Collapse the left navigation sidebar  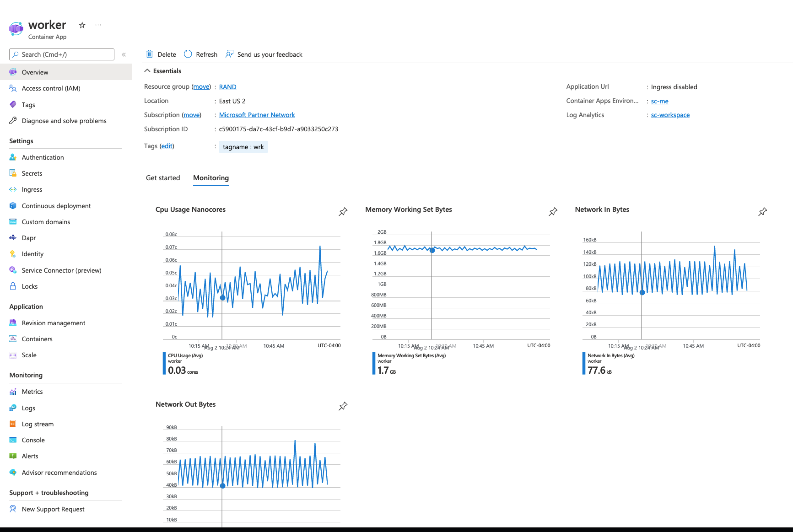coord(124,54)
